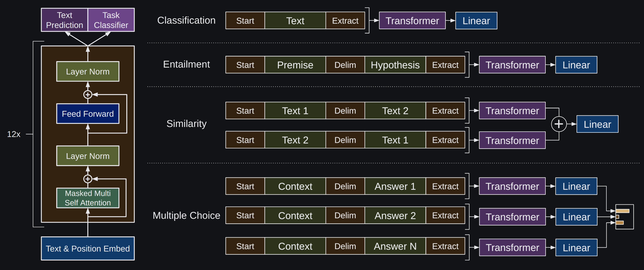644x270 pixels.
Task: Click the bar chart icon at Multiple Choice output
Action: click(624, 217)
